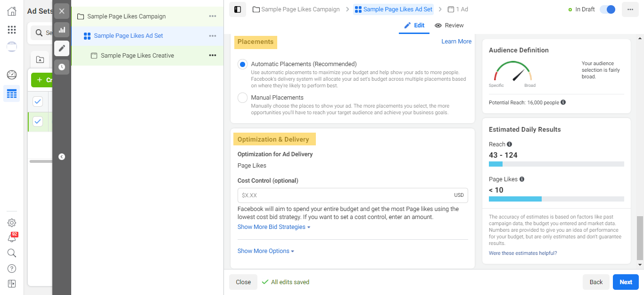Viewport: 644px width, 295px height.
Task: Toggle the sidebar collapse icon at bottom
Action: [12, 284]
